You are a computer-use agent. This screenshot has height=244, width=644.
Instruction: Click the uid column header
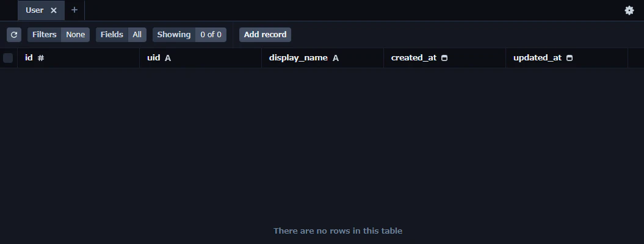click(200, 58)
